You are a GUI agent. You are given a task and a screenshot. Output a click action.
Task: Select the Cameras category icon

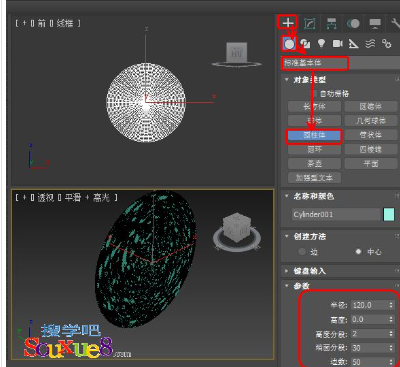[337, 44]
